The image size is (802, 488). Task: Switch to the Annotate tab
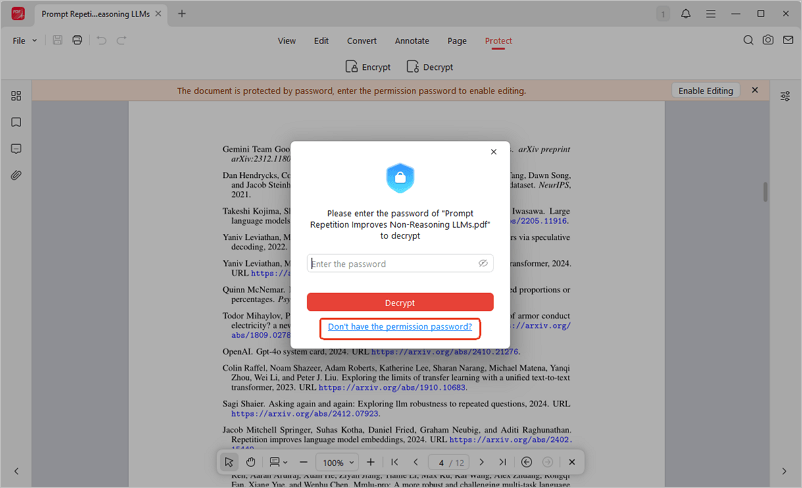[412, 40]
